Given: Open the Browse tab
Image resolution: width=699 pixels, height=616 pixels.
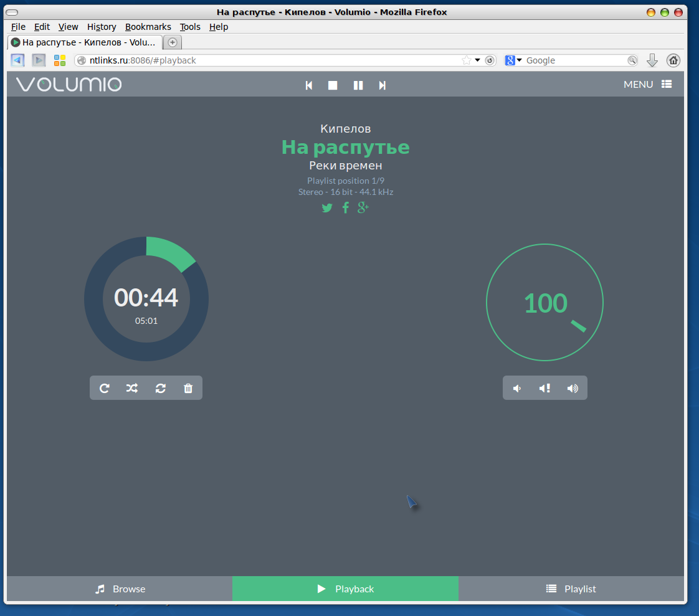Looking at the screenshot, I should coord(120,589).
